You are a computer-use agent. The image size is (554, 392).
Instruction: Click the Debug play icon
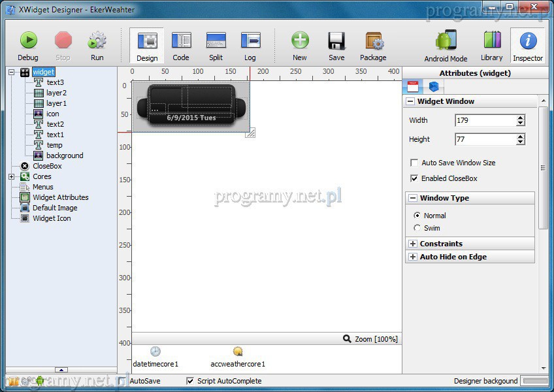[28, 41]
